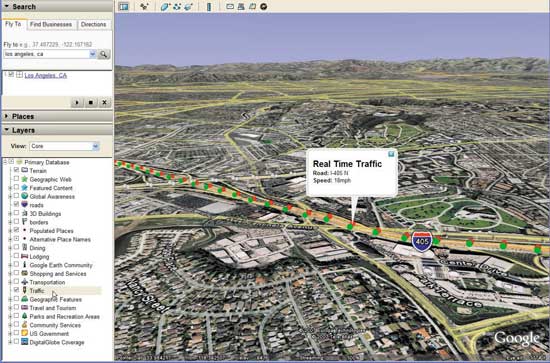Click the Add Placemark toolbar icon
Viewport: 550px width, 363px height.
[144, 6]
